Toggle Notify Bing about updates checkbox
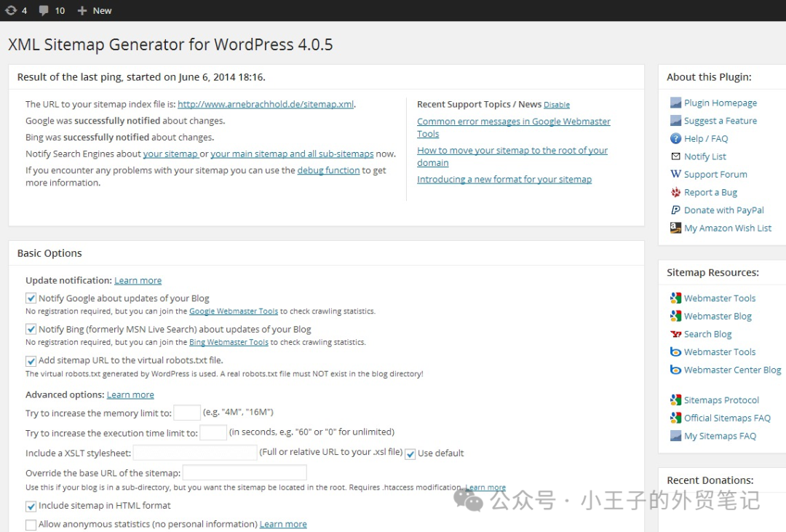Image resolution: width=786 pixels, height=532 pixels. tap(31, 329)
